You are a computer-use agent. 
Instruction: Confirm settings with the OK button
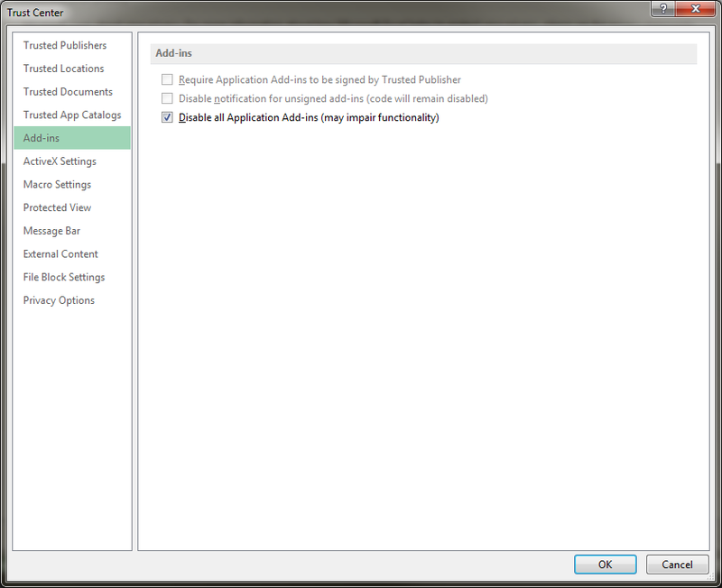(x=605, y=564)
